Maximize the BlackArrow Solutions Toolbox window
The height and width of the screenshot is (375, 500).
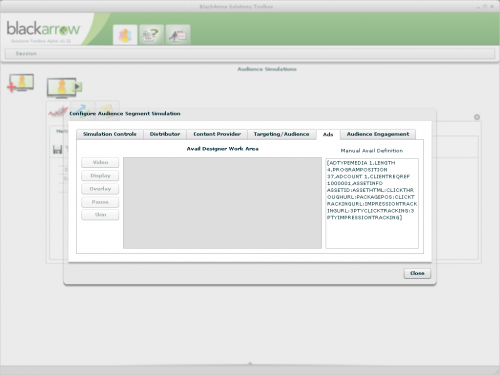485,7
